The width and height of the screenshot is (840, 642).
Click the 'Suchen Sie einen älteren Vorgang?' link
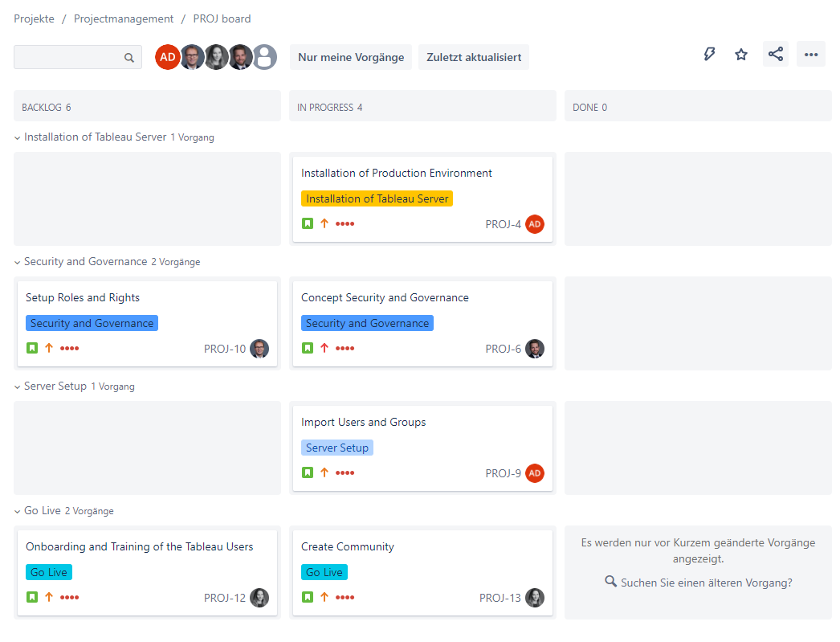coord(708,583)
